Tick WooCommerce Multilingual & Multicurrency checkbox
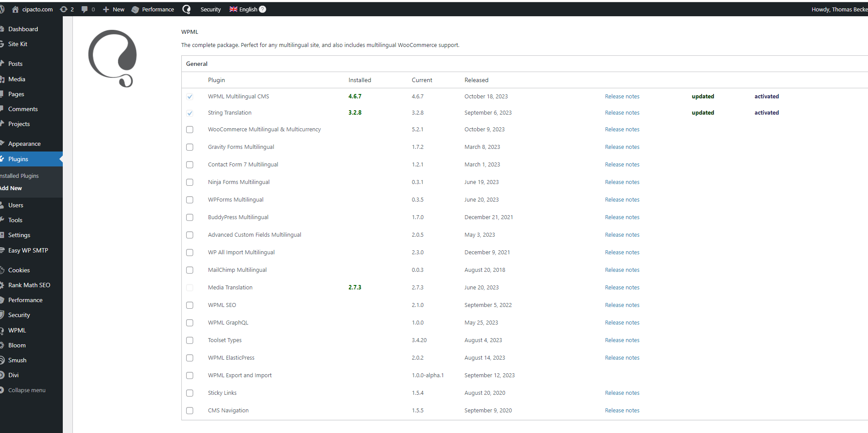This screenshot has height=433, width=868. click(190, 130)
